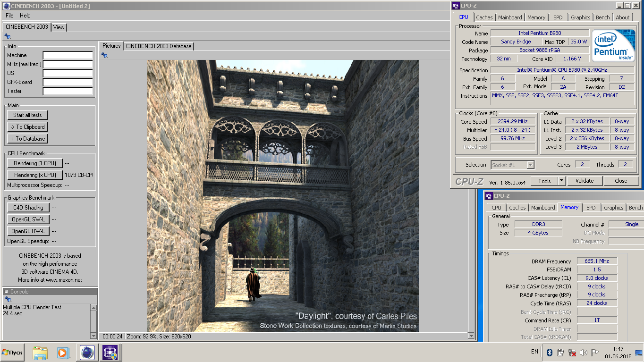The height and width of the screenshot is (362, 644).
Task: Click the safely remove hardware tray icon
Action: click(x=560, y=353)
